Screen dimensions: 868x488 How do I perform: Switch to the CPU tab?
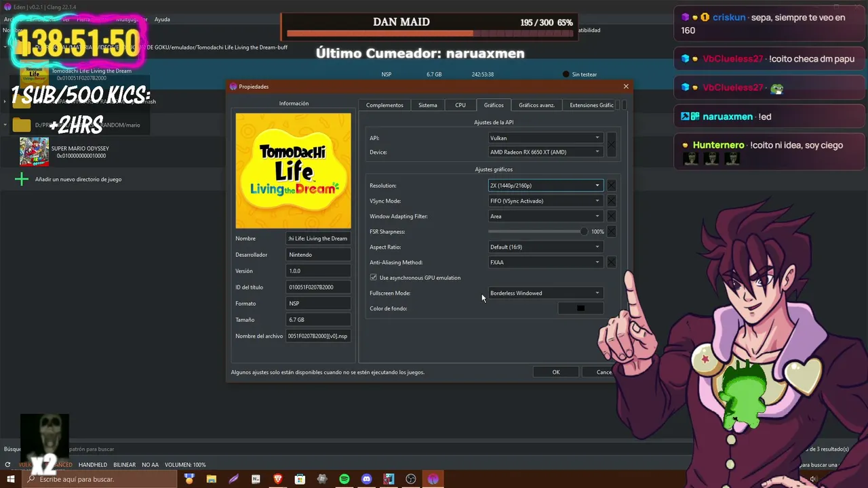460,105
